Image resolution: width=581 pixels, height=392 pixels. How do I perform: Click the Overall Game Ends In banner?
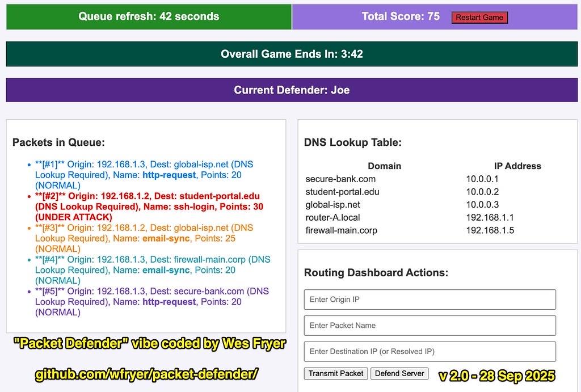[292, 54]
